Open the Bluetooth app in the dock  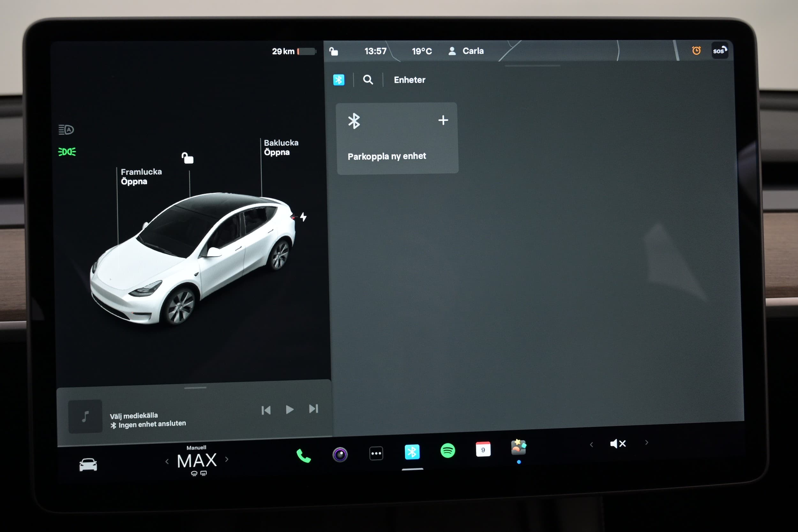pyautogui.click(x=412, y=452)
